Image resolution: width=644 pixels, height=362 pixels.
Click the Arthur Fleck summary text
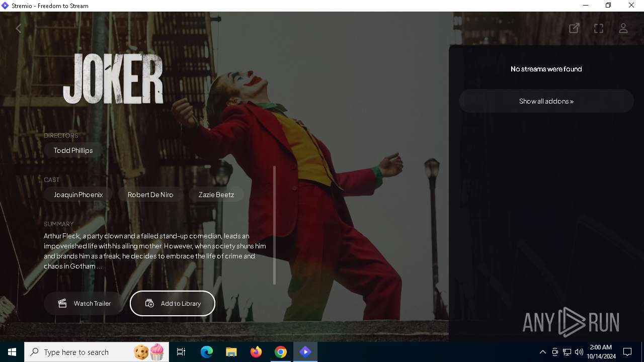coord(155,251)
